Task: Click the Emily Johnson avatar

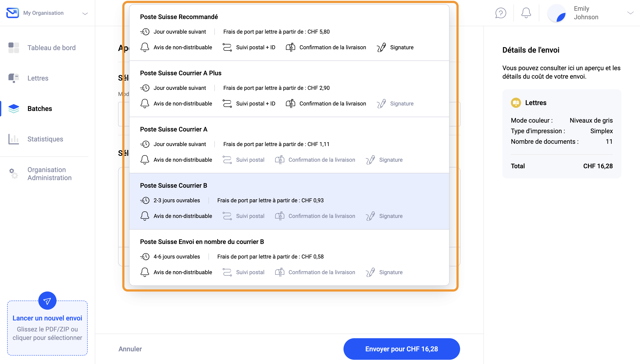Action: pos(556,13)
